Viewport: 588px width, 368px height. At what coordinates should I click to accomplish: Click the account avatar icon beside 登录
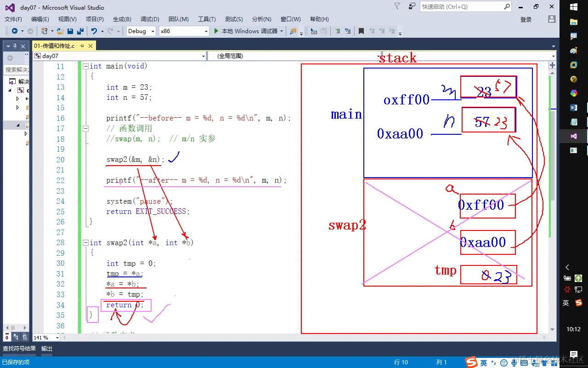[x=552, y=19]
